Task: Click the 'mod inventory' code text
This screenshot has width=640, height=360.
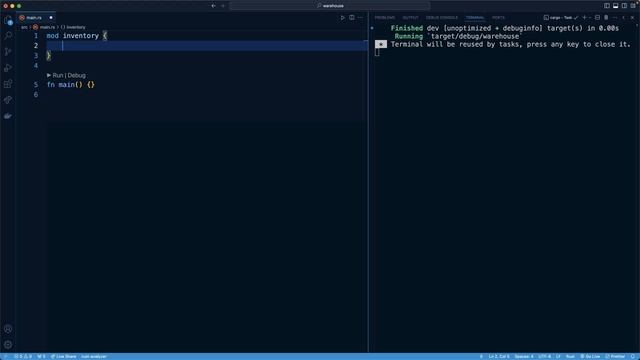Action: click(x=73, y=36)
